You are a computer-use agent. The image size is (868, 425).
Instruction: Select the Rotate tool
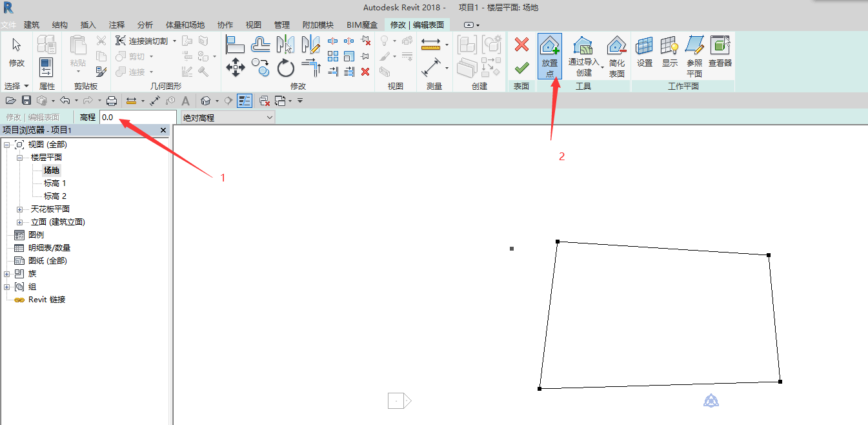click(286, 67)
